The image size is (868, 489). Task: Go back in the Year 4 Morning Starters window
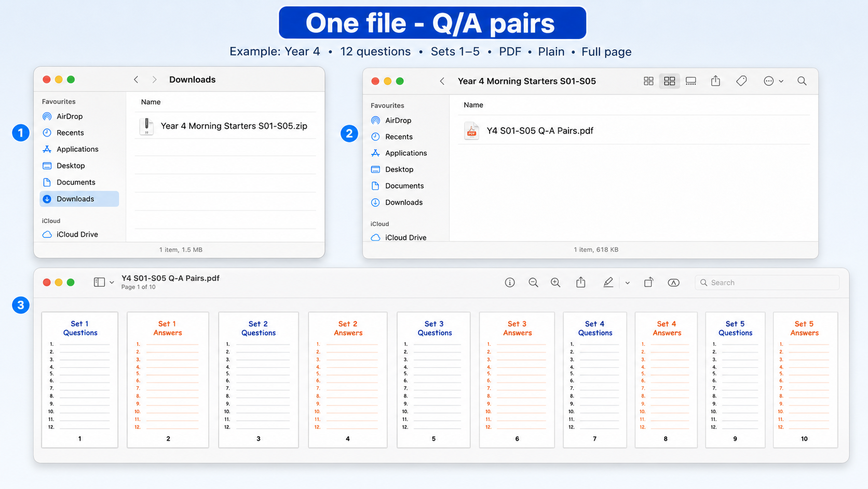442,81
